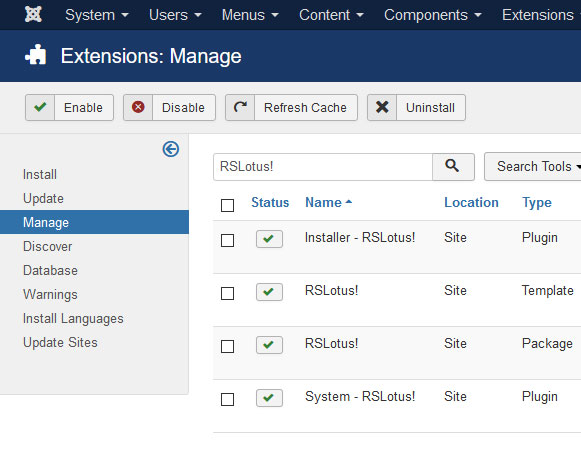This screenshot has width=581, height=462.
Task: Check the System - RSLotus! row checkbox
Action: [x=228, y=399]
